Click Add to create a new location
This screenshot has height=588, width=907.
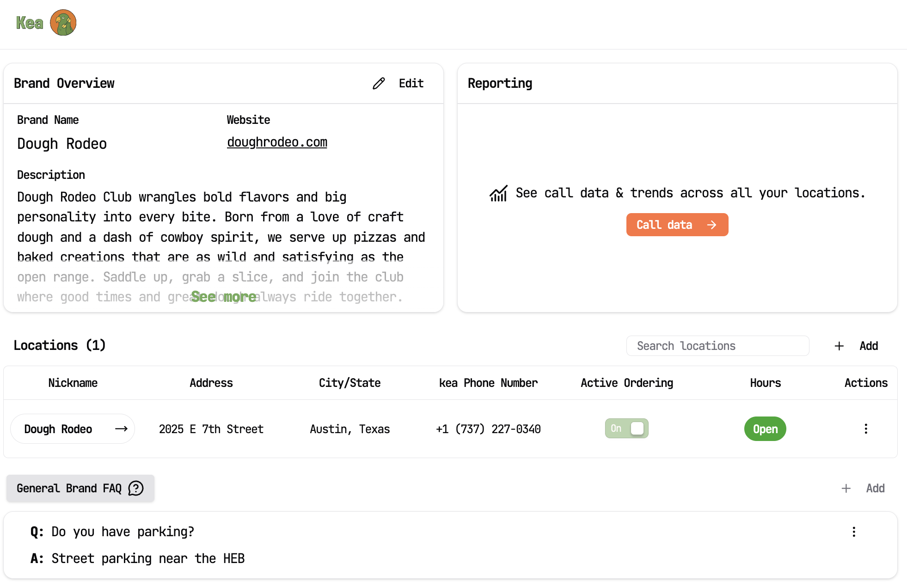pyautogui.click(x=869, y=346)
